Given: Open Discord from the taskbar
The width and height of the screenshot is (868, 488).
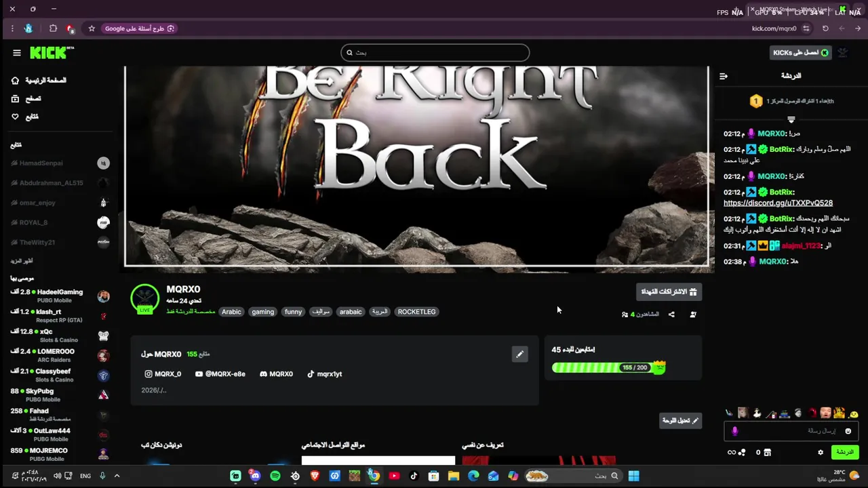Looking at the screenshot, I should (255, 476).
